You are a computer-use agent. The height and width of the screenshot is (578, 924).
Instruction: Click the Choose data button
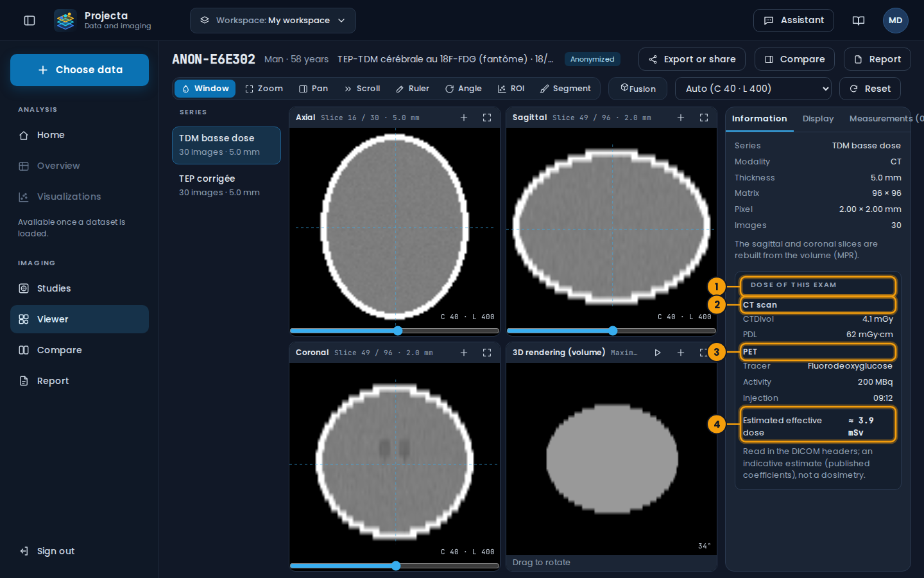coord(80,70)
